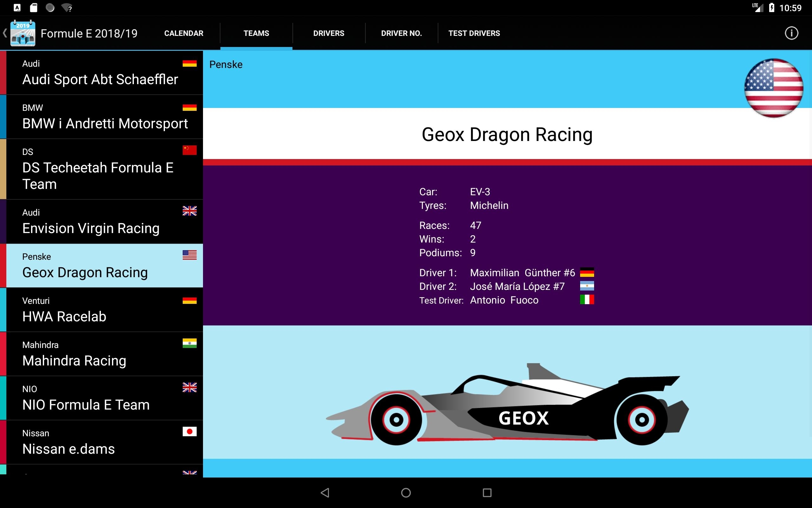Tap German flag on HWA Racelab row
The image size is (812, 508).
tap(190, 300)
